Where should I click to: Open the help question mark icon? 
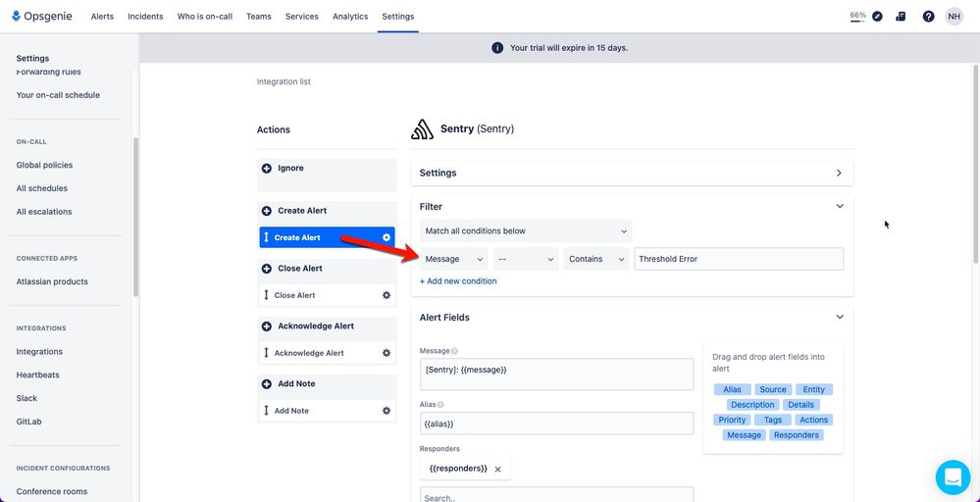pos(928,17)
